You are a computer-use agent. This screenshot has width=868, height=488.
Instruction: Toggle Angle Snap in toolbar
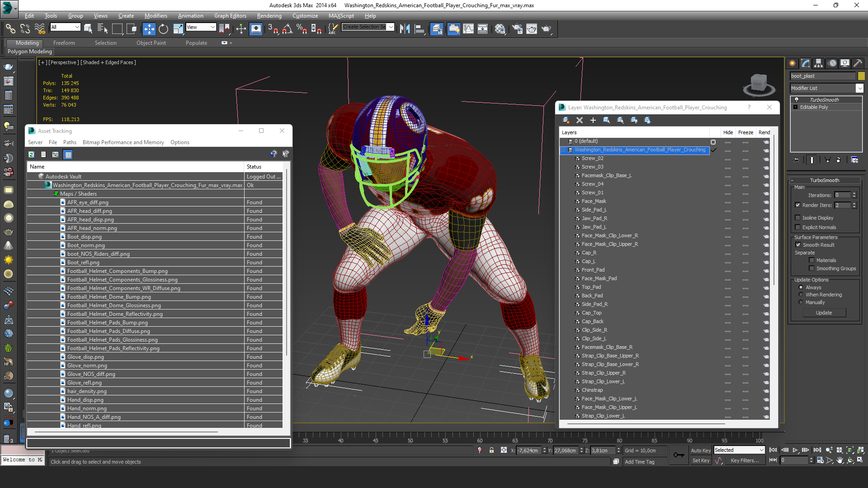click(288, 29)
